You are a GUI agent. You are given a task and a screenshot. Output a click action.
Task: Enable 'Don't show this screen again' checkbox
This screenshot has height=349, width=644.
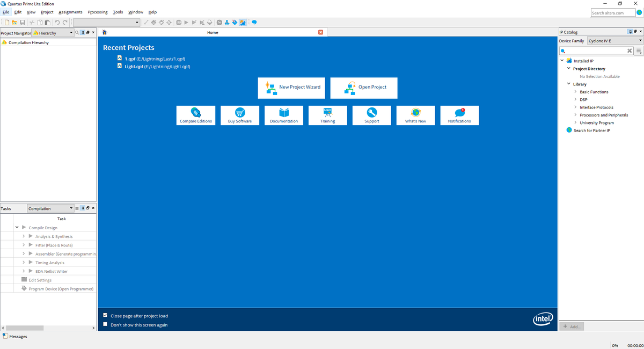point(105,324)
